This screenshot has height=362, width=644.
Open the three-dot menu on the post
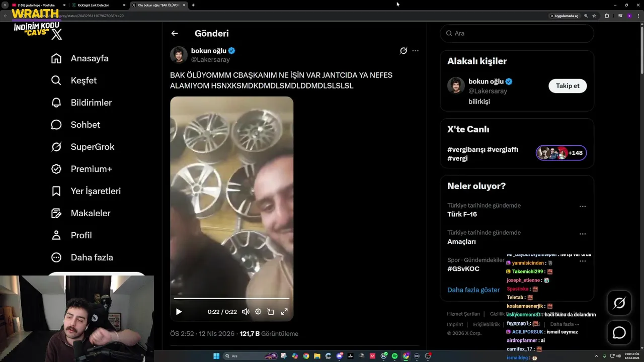(x=415, y=51)
